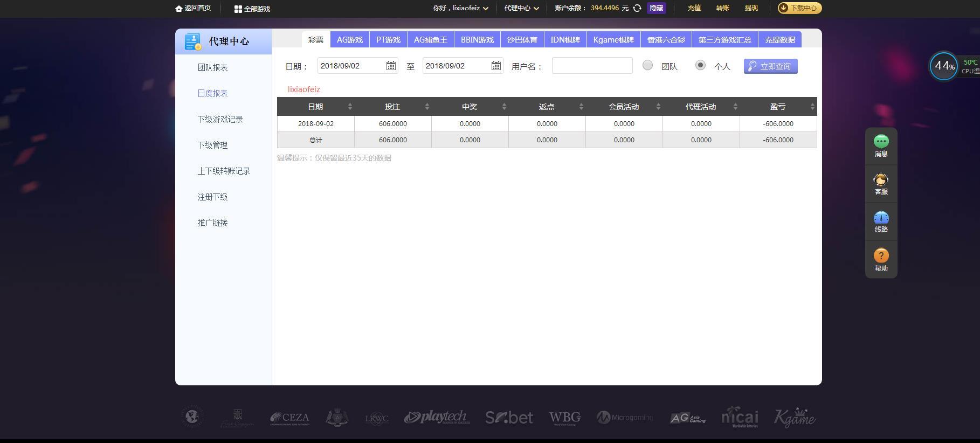Image resolution: width=980 pixels, height=443 pixels.
Task: Open 日度报表 in sidebar
Action: (x=212, y=93)
